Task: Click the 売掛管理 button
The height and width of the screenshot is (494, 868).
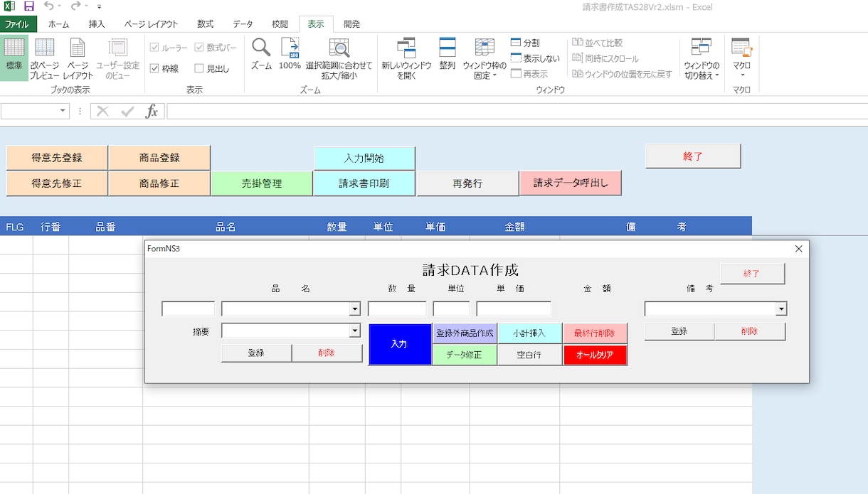Action: (262, 183)
